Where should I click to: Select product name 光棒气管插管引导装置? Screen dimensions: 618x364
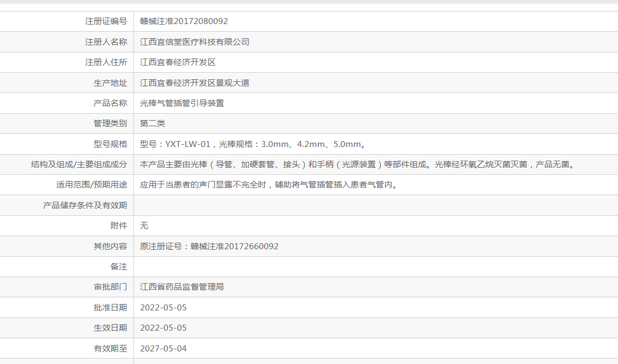(182, 103)
